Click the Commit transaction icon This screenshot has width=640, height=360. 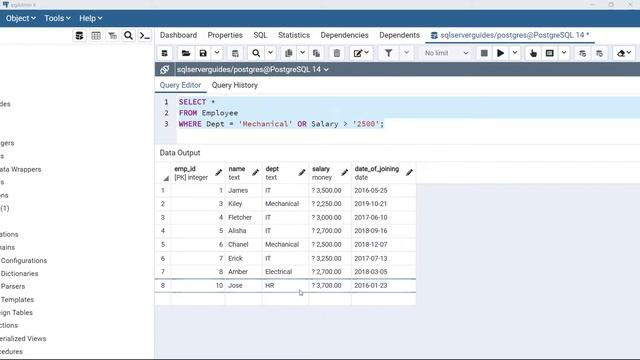pos(582,53)
